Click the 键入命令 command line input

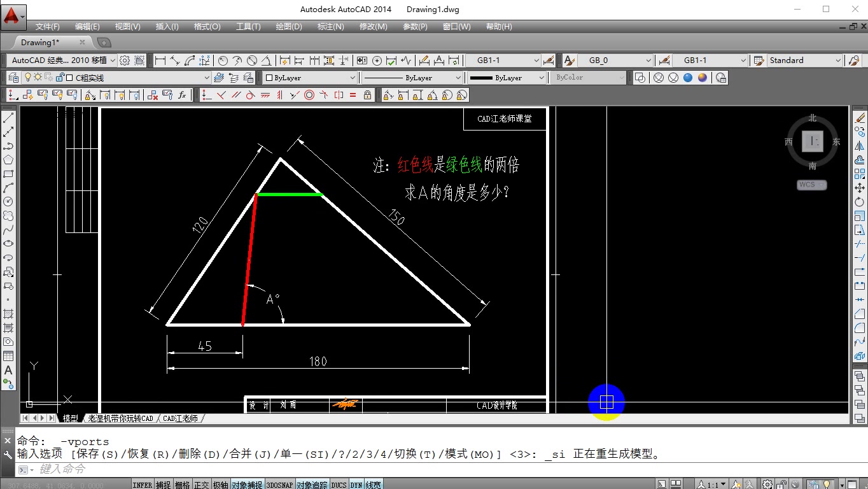click(x=76, y=470)
